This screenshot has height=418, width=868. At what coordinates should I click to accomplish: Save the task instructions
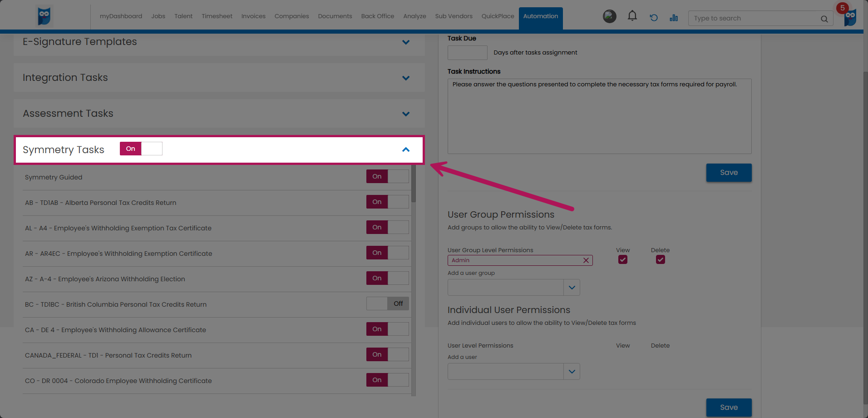[729, 173]
